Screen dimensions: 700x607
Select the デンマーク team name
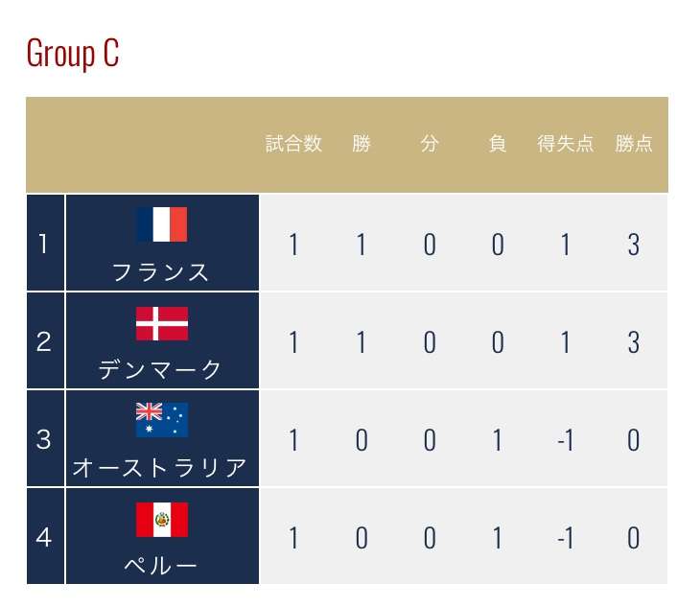pyautogui.click(x=160, y=370)
